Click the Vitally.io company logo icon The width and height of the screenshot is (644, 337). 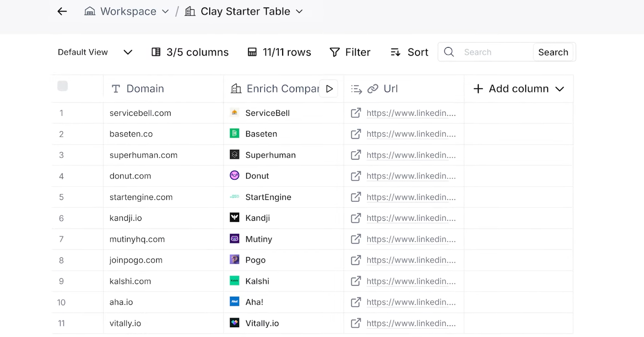234,322
